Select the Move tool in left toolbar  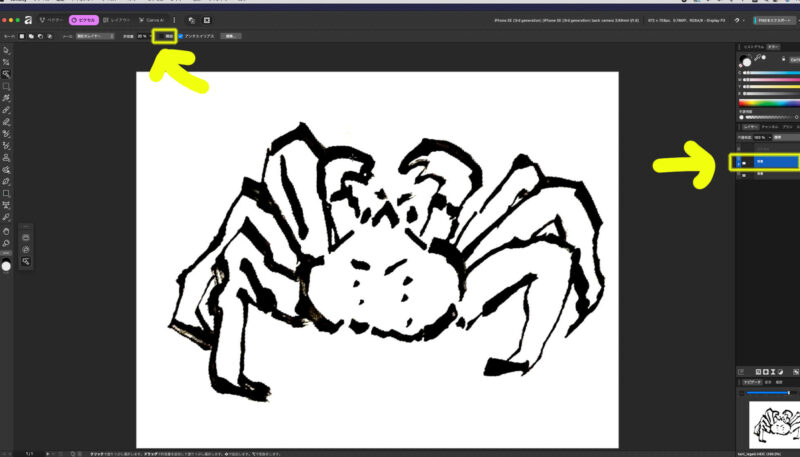click(6, 49)
